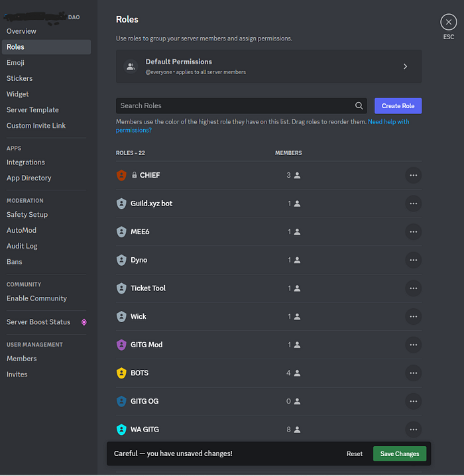
Task: Click the purple GITG Mod shield icon
Action: [x=121, y=345]
